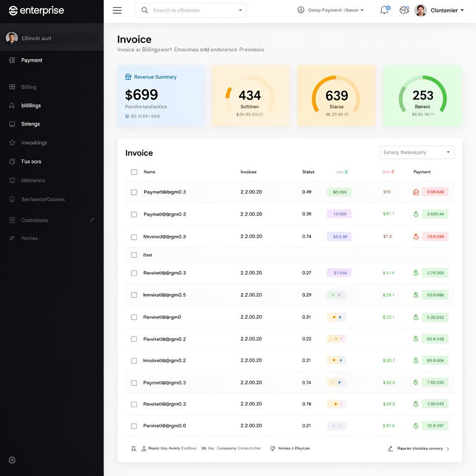
Task: Click the Rotnes tag icon
Action: [x=12, y=238]
